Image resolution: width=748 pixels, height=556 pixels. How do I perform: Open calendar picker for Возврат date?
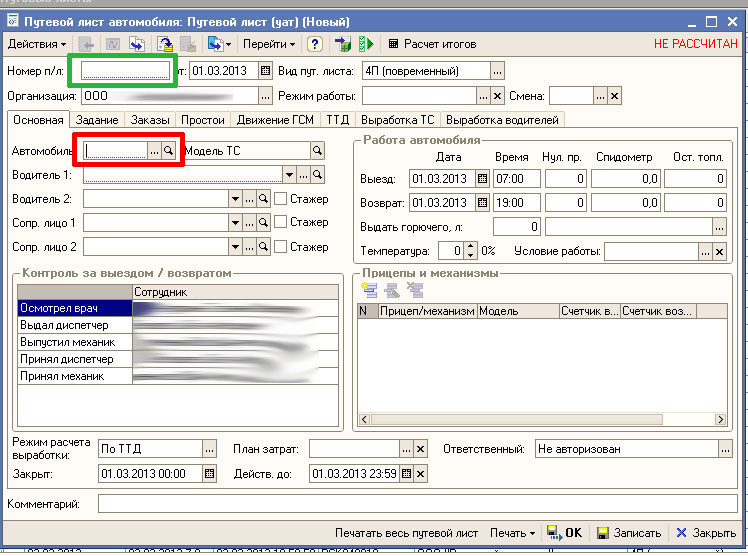tap(482, 203)
